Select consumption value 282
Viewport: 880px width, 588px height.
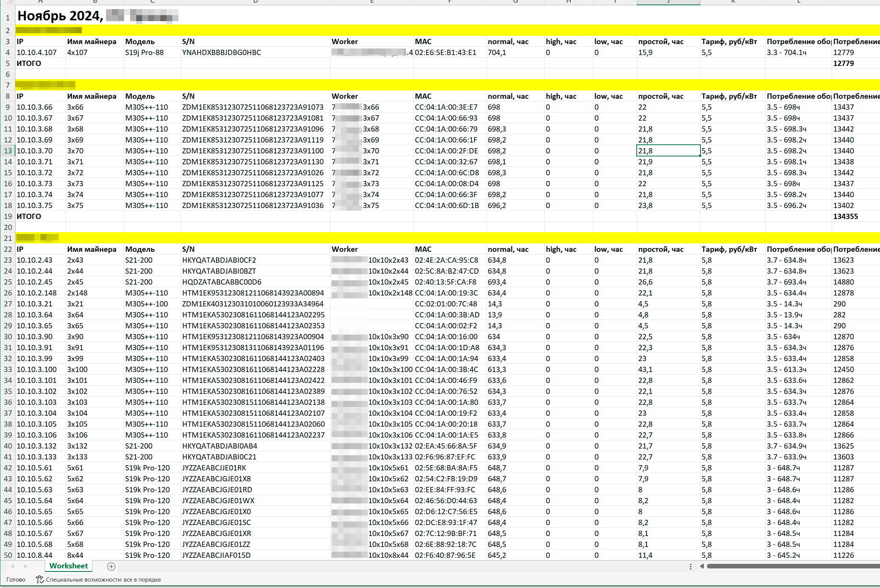tap(856, 315)
